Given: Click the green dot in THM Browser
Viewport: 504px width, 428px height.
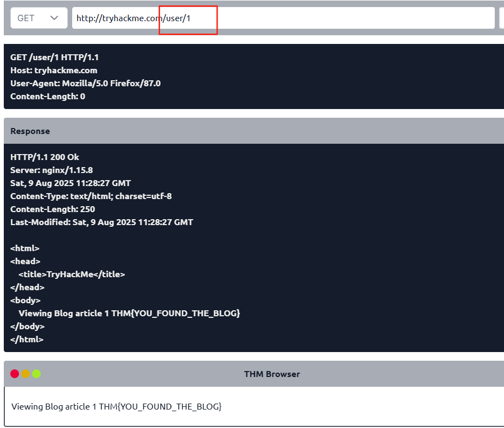Looking at the screenshot, I should point(36,374).
